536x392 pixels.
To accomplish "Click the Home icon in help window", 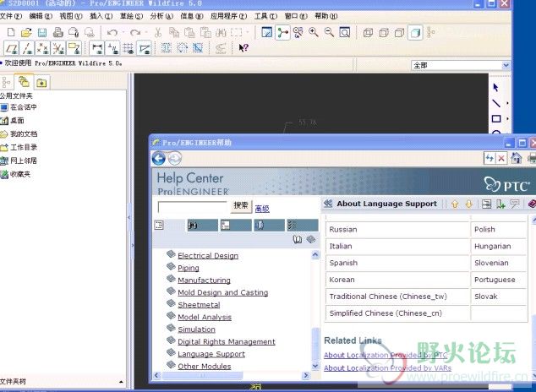I will (517, 158).
